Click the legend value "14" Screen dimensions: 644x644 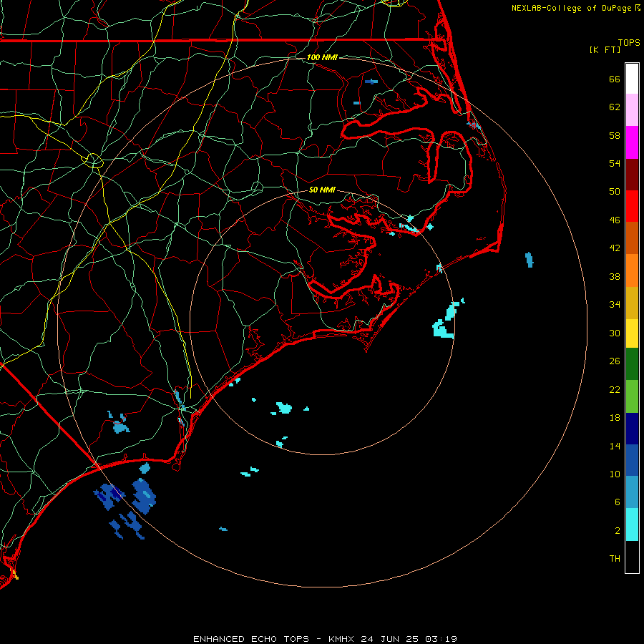coord(615,446)
